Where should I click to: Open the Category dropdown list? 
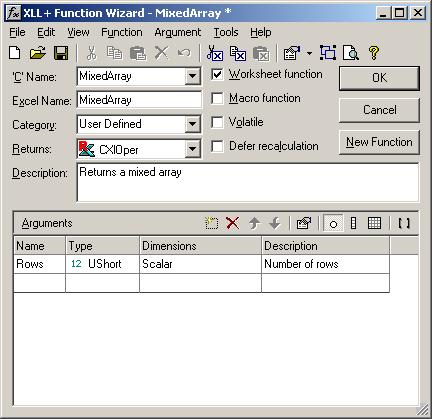192,124
